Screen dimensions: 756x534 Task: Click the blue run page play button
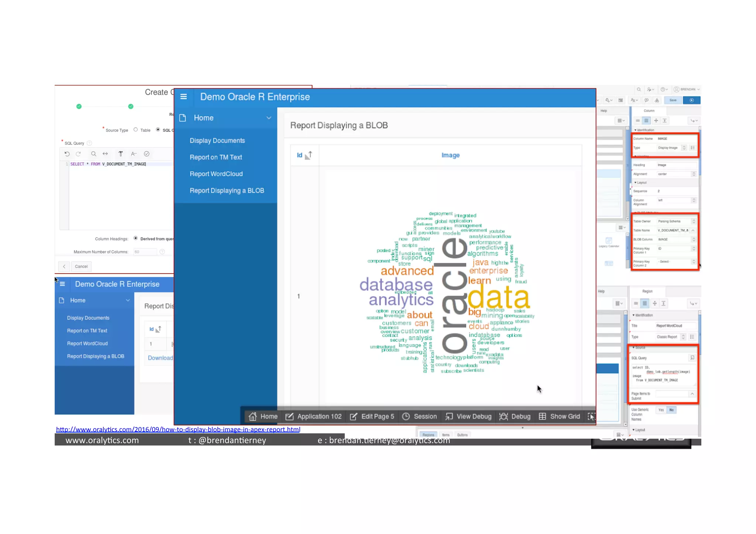(x=692, y=100)
